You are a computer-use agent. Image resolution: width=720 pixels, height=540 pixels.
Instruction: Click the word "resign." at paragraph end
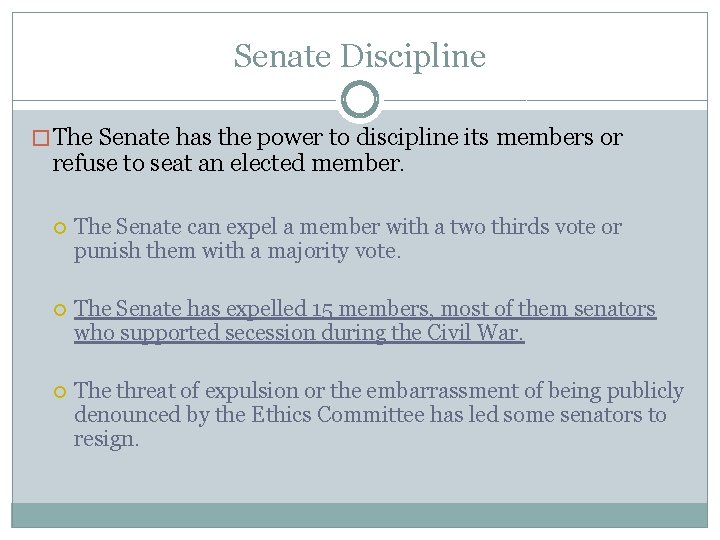click(106, 439)
